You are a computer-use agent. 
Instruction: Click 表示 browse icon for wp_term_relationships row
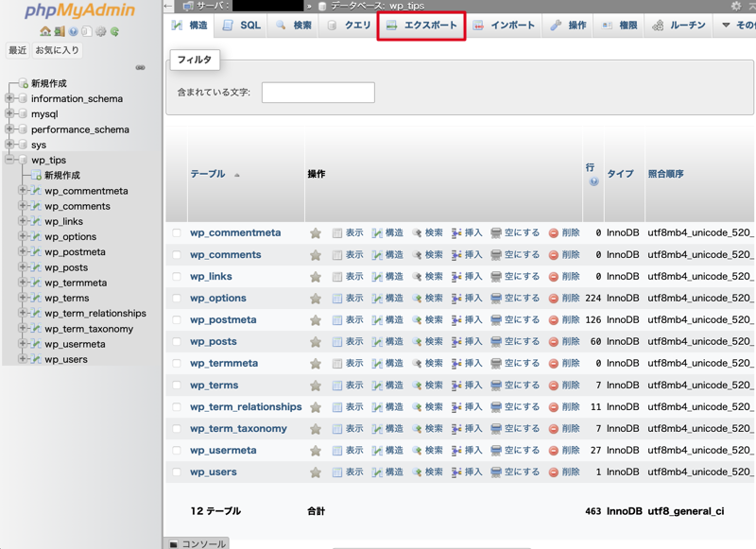coord(337,407)
